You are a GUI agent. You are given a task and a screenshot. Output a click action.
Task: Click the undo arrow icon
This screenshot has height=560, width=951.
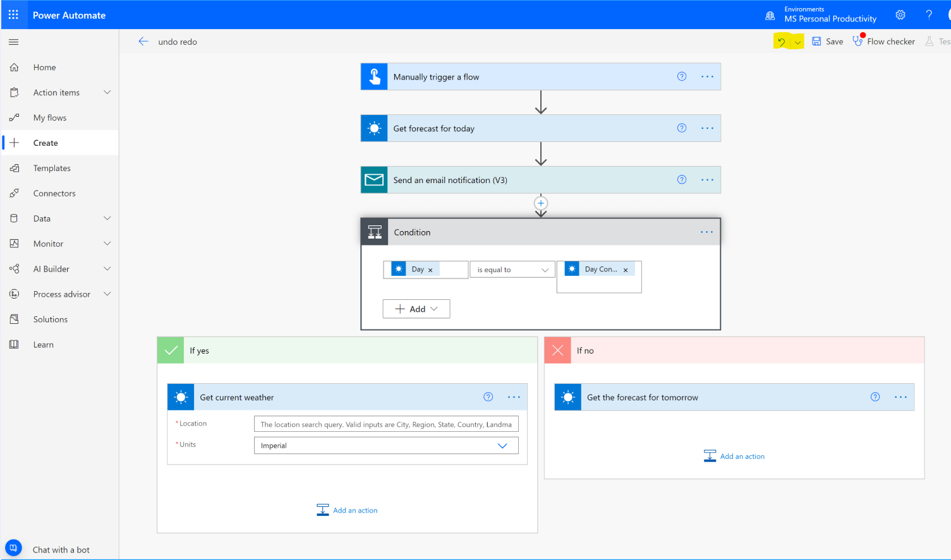click(x=782, y=42)
